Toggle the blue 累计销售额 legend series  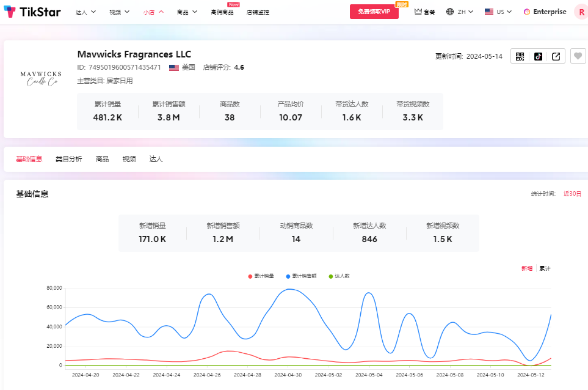tap(301, 276)
